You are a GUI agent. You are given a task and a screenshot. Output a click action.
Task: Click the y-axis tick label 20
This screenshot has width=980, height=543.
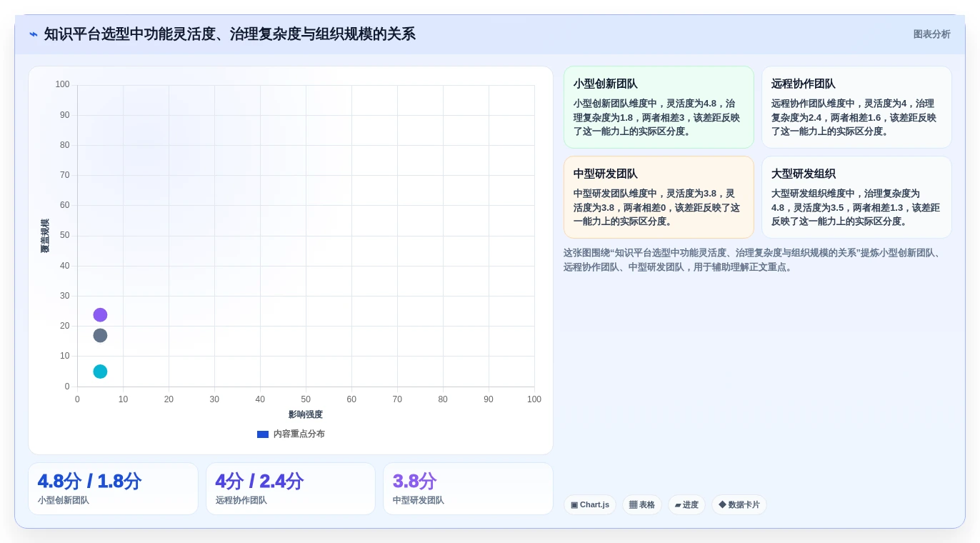tap(65, 326)
